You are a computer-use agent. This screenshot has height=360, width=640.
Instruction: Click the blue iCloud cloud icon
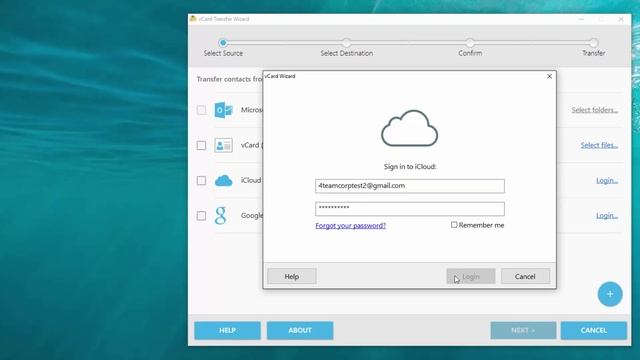click(x=223, y=180)
